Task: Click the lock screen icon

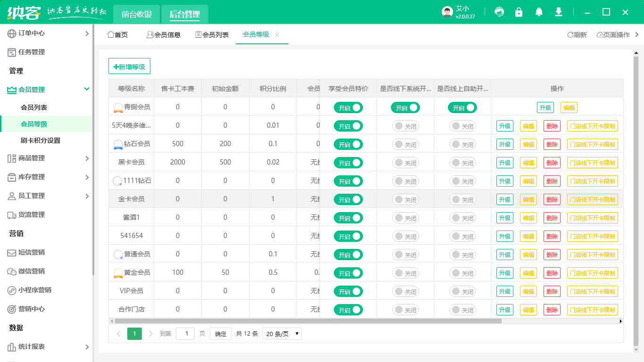Action: [x=519, y=12]
